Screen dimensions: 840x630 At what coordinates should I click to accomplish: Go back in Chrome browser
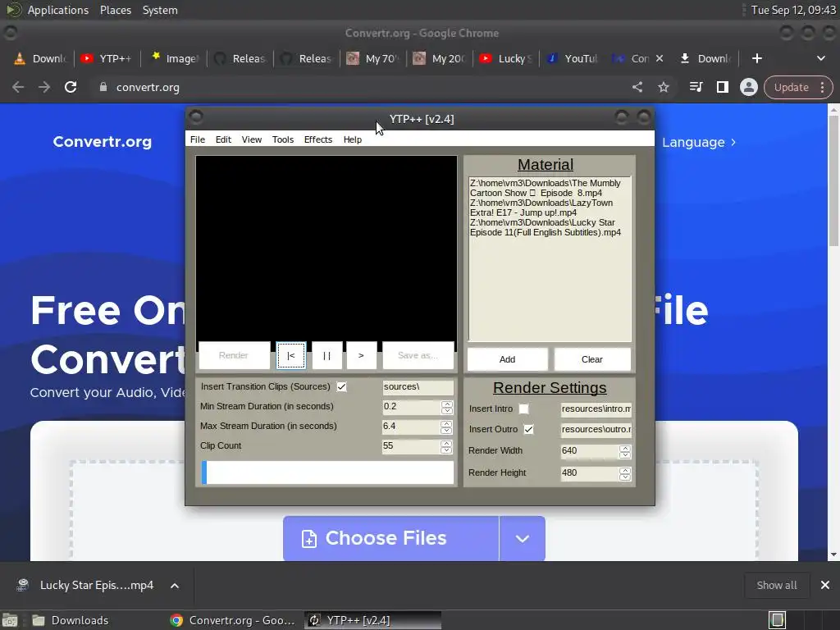coord(18,87)
